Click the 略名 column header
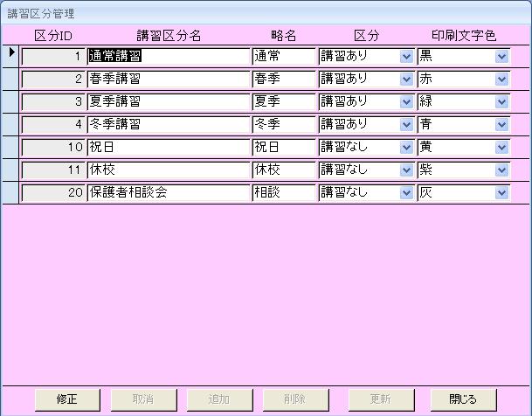This screenshot has height=416, width=532. pos(283,35)
